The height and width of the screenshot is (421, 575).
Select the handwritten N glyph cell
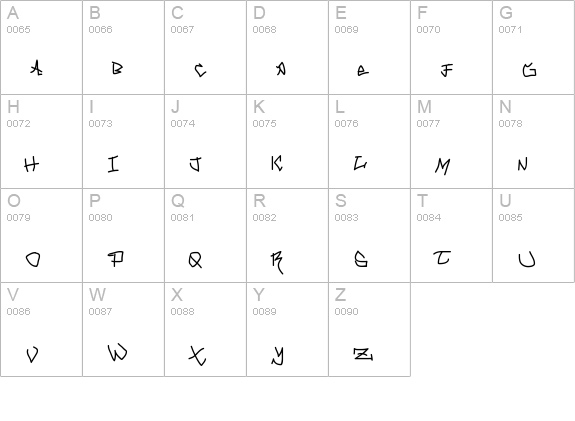click(534, 142)
